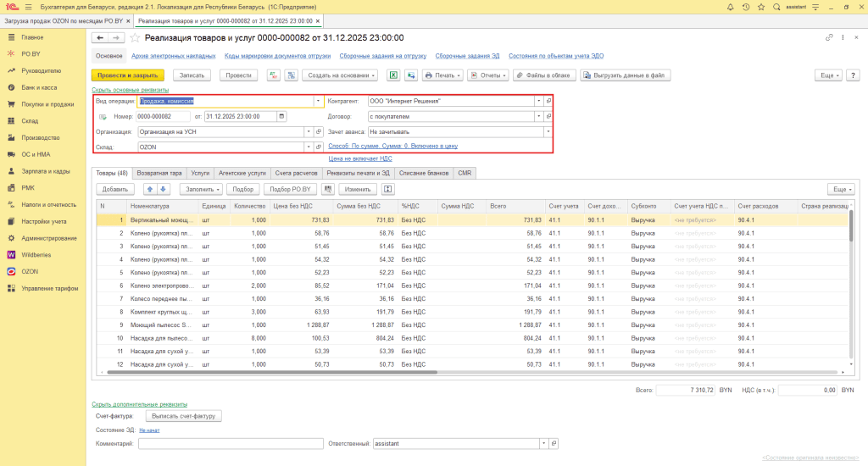Copy link to this document icon
The height and width of the screenshot is (466, 868).
click(829, 37)
